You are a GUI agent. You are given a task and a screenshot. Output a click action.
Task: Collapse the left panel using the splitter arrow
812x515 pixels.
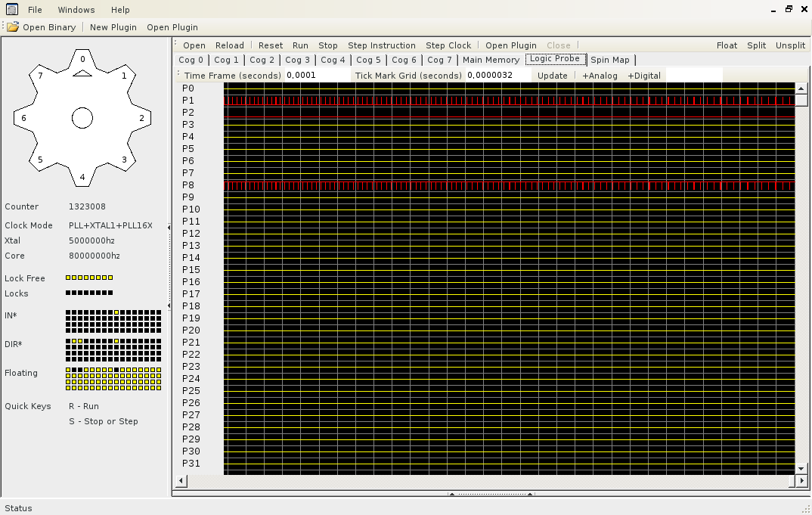point(169,228)
